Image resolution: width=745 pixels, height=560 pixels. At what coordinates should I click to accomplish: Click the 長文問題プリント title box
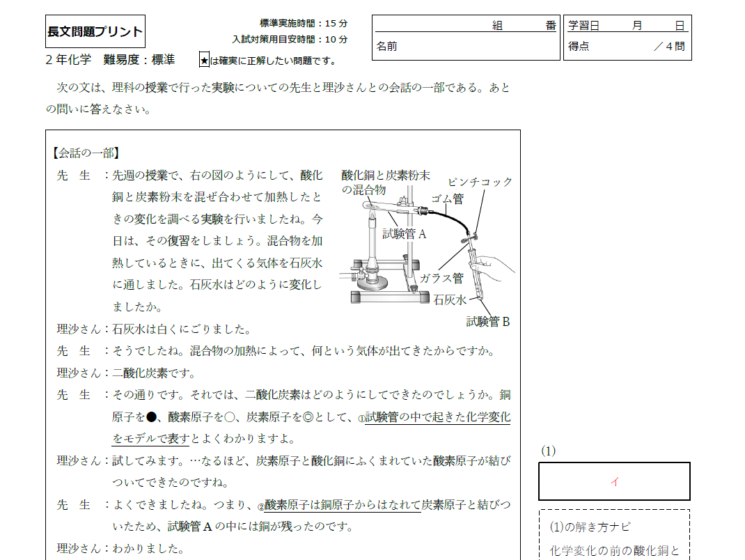pos(95,31)
